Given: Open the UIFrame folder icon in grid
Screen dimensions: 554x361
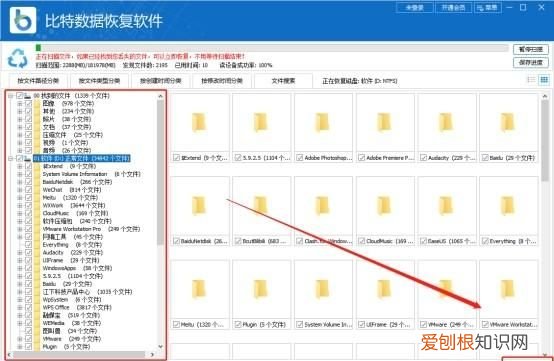Looking at the screenshot, I should [384, 289].
